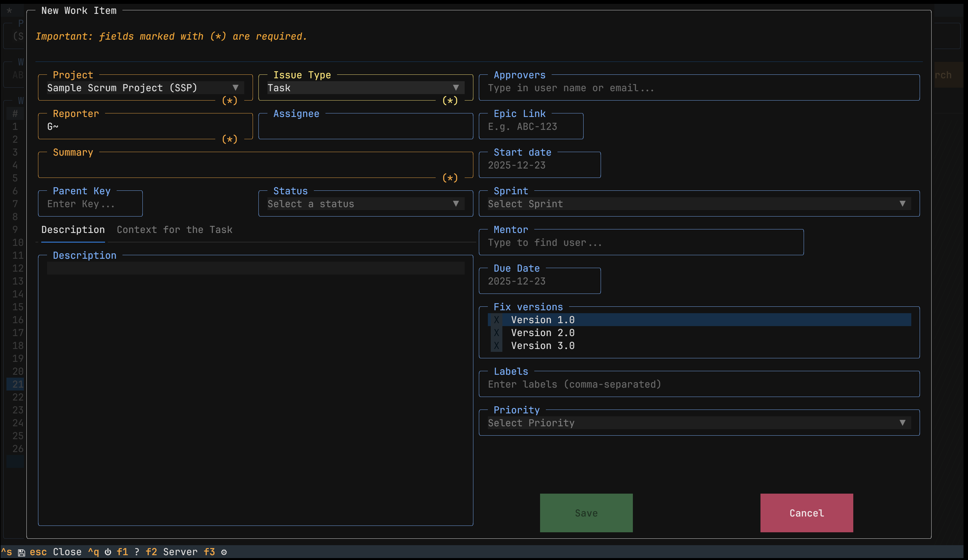Click esc Close in the footer
The image size is (968, 560).
(56, 552)
